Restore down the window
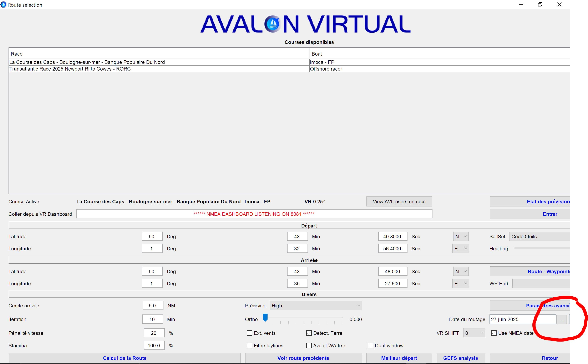Viewport: 588px width, 364px height. click(x=540, y=5)
